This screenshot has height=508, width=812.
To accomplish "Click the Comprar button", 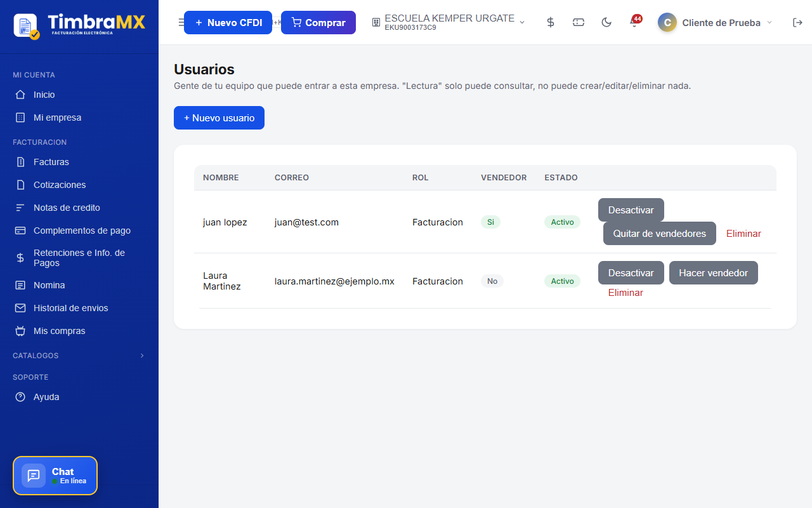I will 318,22.
